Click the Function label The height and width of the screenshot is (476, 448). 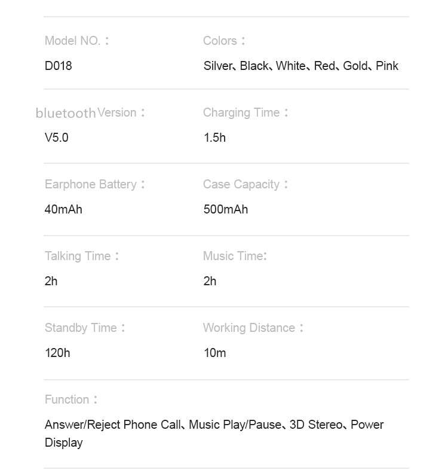click(71, 399)
